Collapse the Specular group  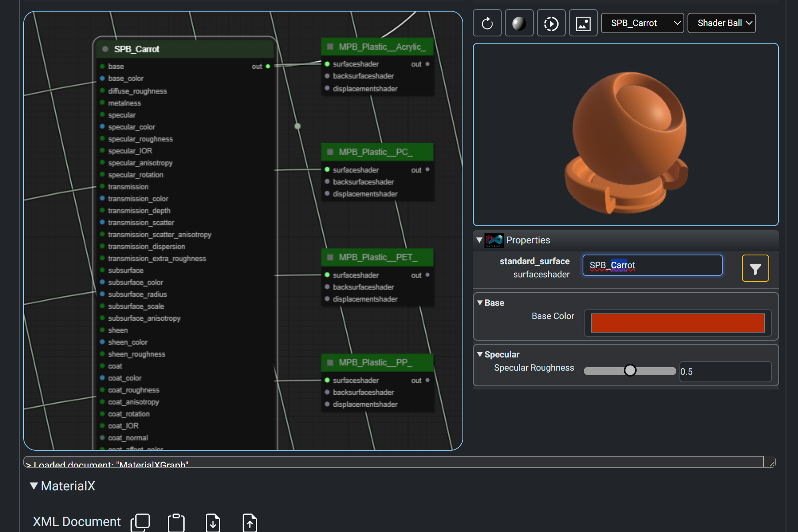point(480,354)
